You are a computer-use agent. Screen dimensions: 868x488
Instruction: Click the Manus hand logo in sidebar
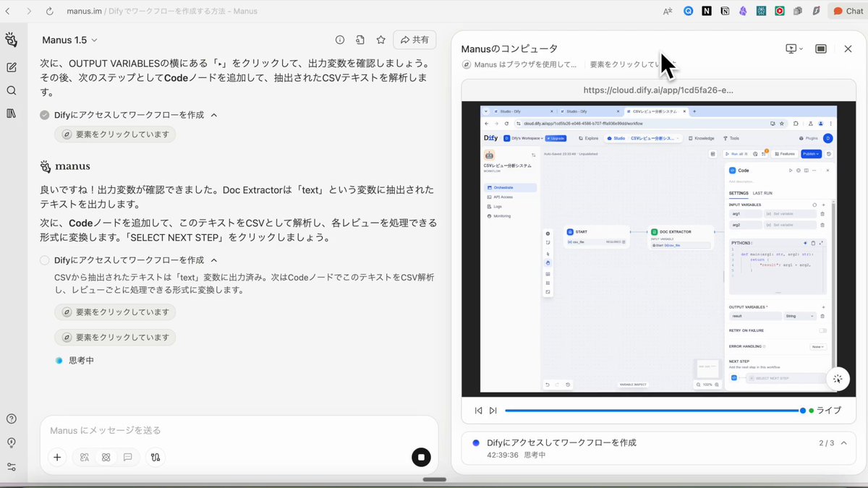[x=11, y=40]
